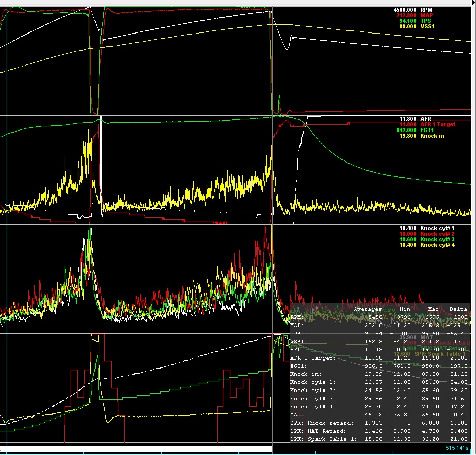This screenshot has width=476, height=455.
Task: Click the red MAP legend label
Action: (x=427, y=15)
